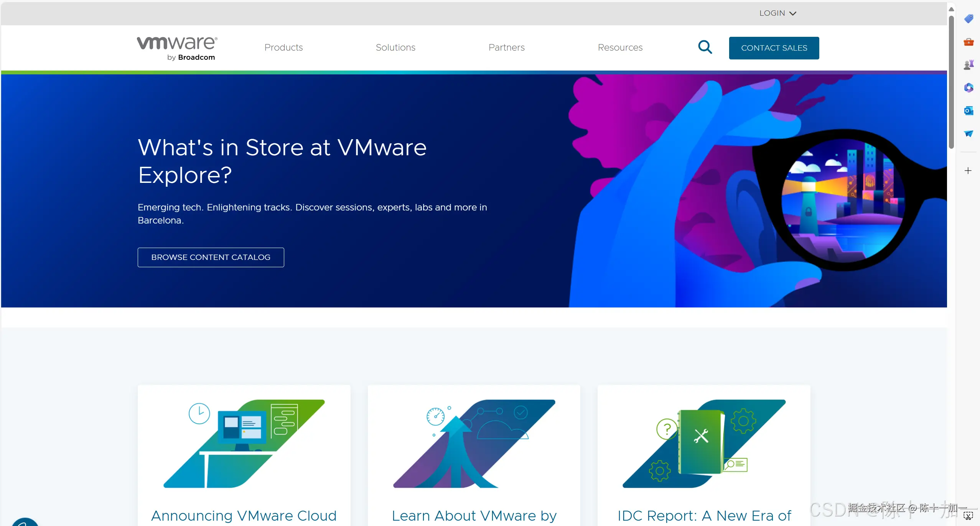Open the Outlook sidebar icon
This screenshot has height=526, width=980.
click(x=968, y=111)
